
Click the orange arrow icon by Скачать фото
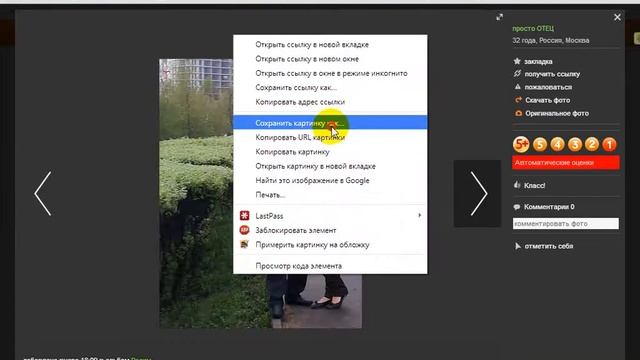click(518, 100)
